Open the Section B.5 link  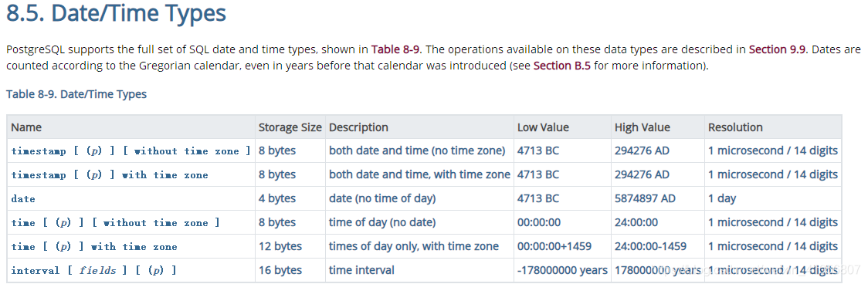coord(562,66)
